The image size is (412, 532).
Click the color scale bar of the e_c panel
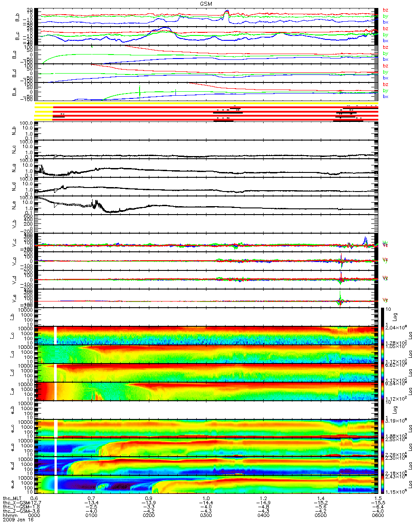tap(383, 429)
